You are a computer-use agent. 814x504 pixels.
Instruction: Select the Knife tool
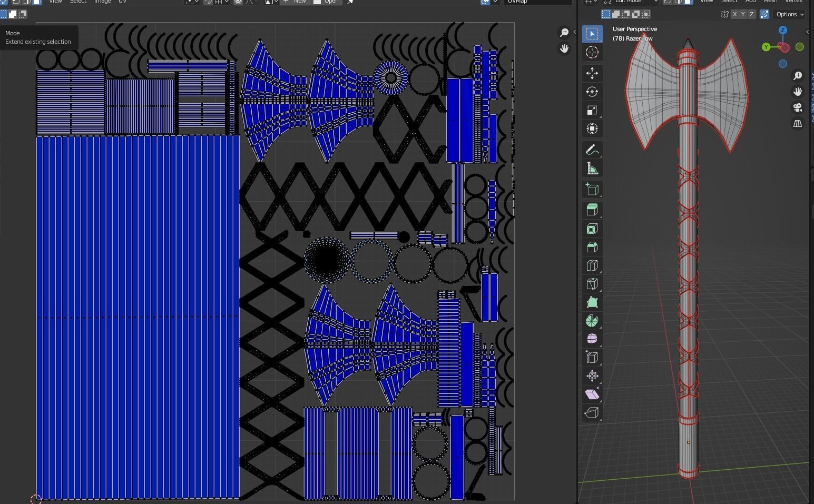click(x=592, y=284)
